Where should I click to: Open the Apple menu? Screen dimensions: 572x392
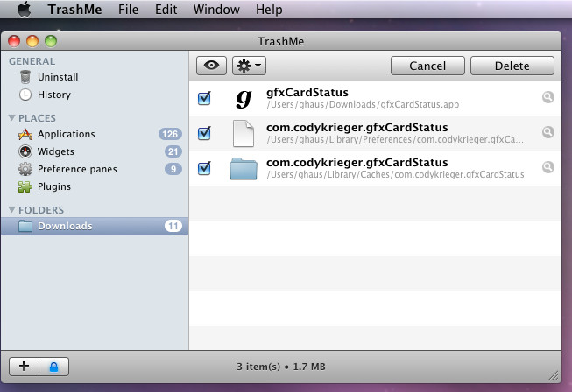25,9
